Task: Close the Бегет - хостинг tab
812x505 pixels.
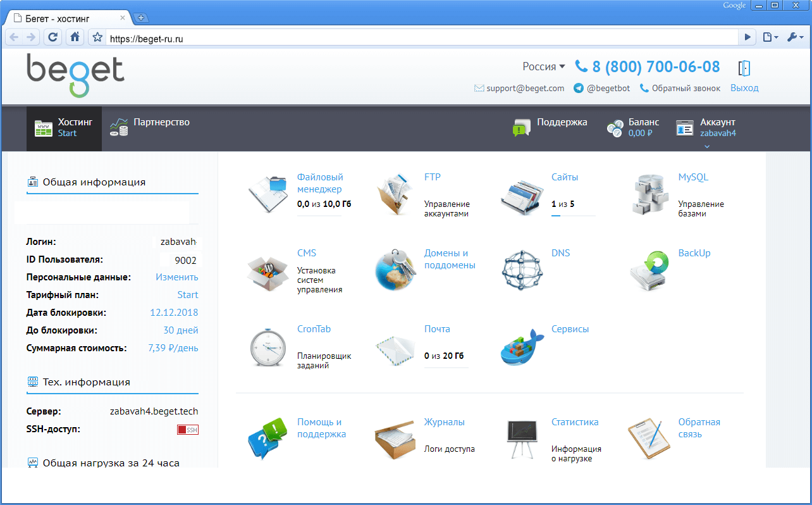Action: pyautogui.click(x=123, y=18)
